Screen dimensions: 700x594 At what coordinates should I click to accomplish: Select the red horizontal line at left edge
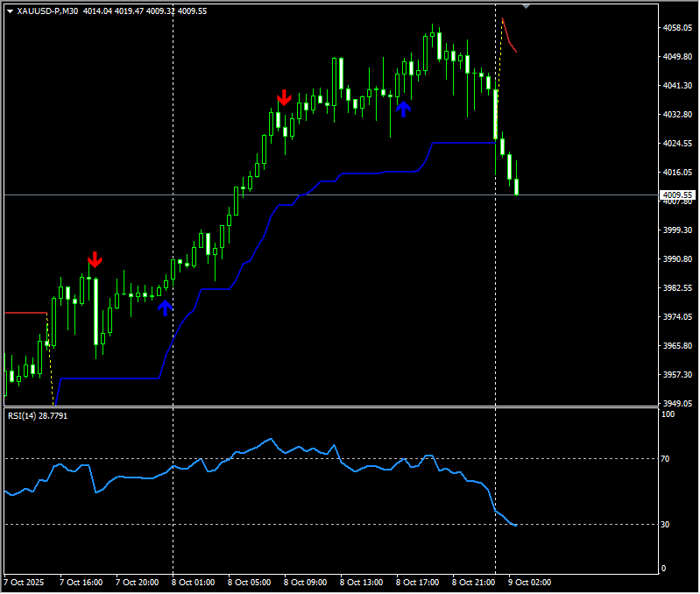tap(25, 312)
